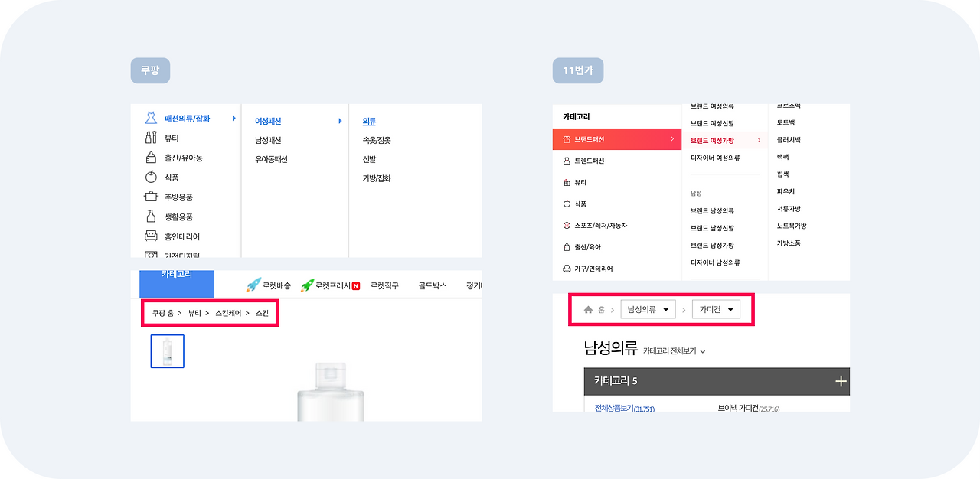Click the home icon in 11번가 breadcrumb

588,310
